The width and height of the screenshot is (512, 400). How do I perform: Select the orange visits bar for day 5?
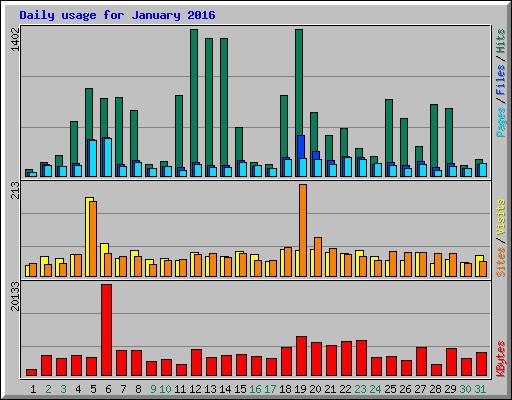coord(93,239)
